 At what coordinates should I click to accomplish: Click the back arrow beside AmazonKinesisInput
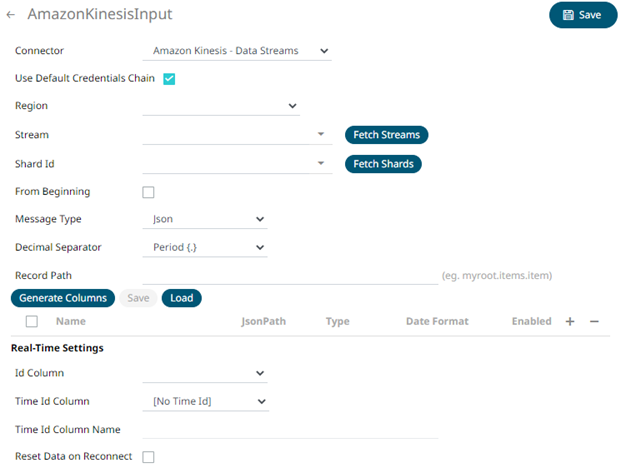(x=11, y=15)
